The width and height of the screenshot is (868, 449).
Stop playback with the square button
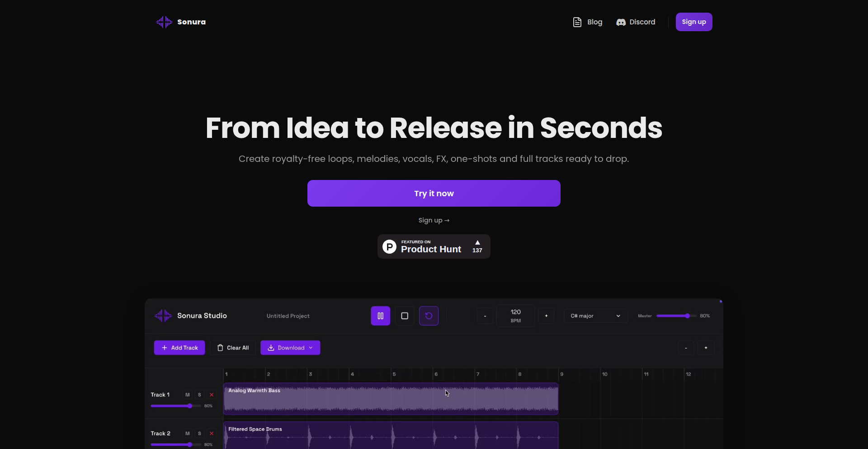405,316
